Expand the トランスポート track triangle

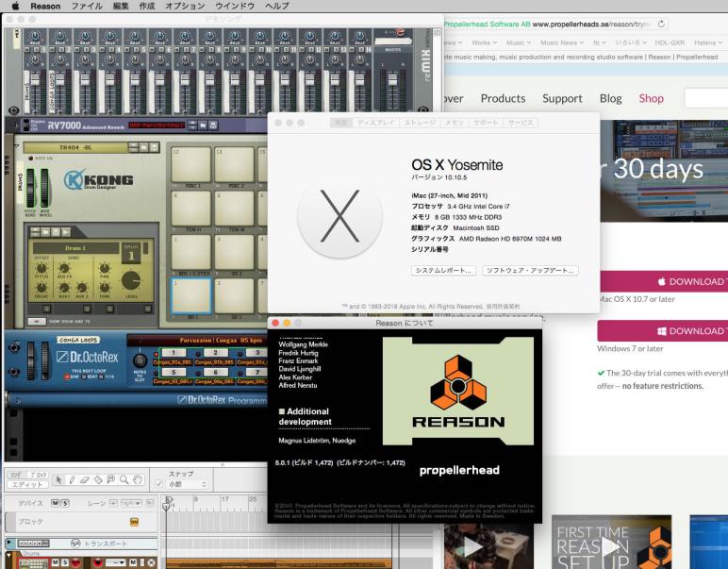click(x=8, y=543)
